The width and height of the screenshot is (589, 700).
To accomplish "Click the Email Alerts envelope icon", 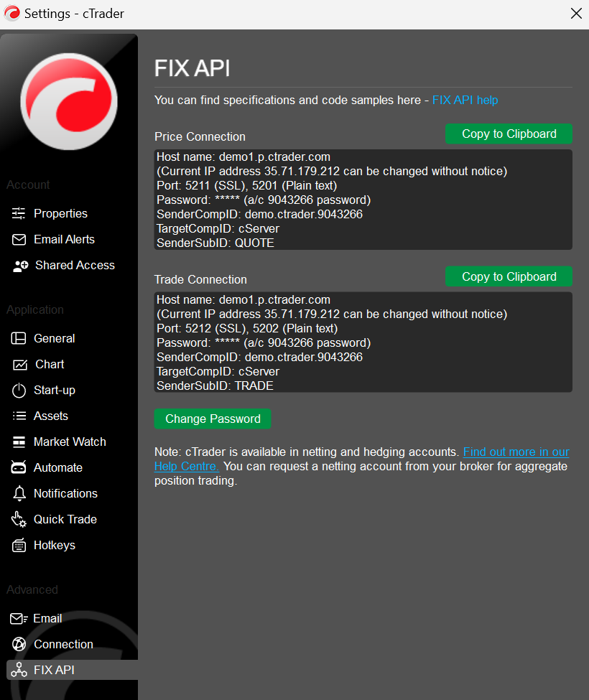I will (x=19, y=239).
